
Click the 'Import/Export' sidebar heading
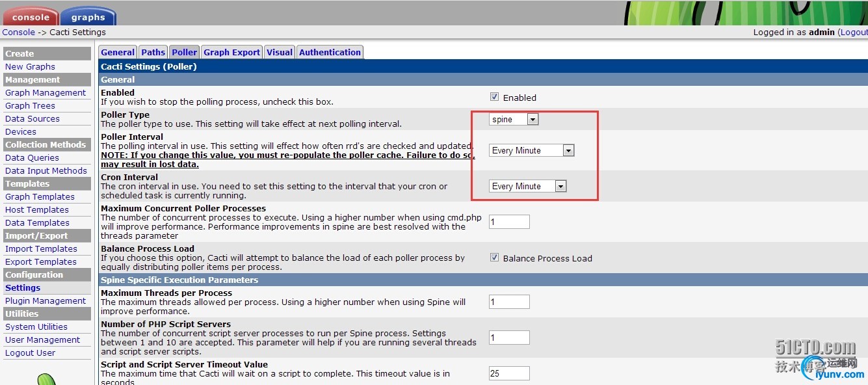pos(36,235)
